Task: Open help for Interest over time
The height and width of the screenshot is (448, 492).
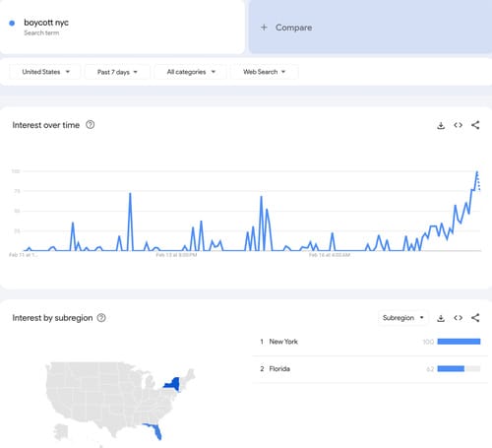Action: (91, 125)
